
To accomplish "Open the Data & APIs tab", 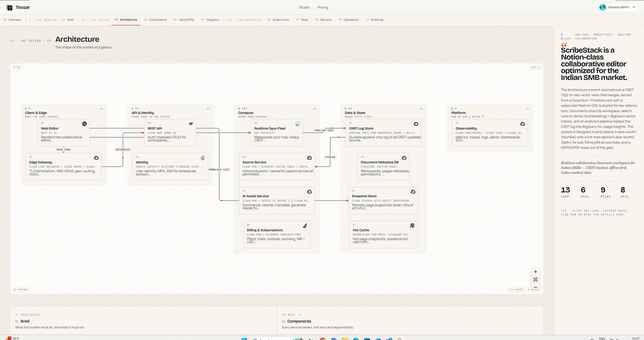I will [x=184, y=20].
